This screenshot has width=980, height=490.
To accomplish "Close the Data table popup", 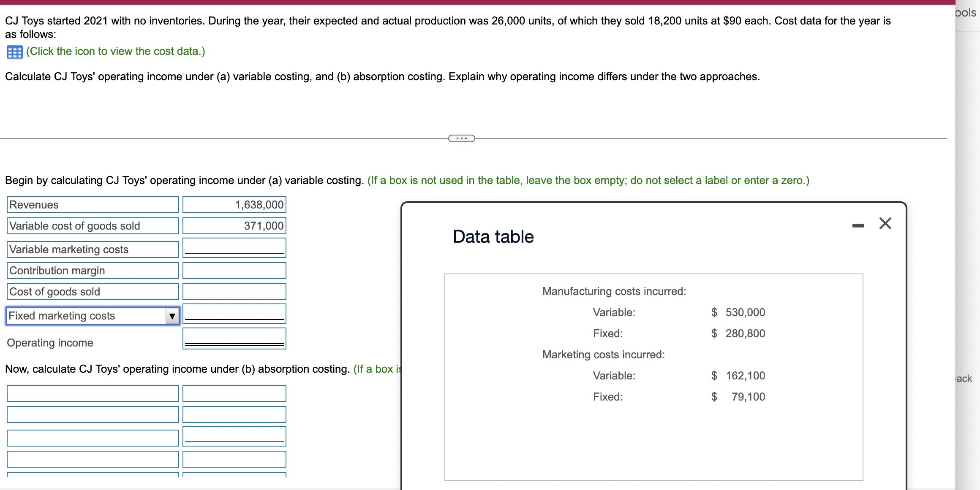I will tap(885, 223).
